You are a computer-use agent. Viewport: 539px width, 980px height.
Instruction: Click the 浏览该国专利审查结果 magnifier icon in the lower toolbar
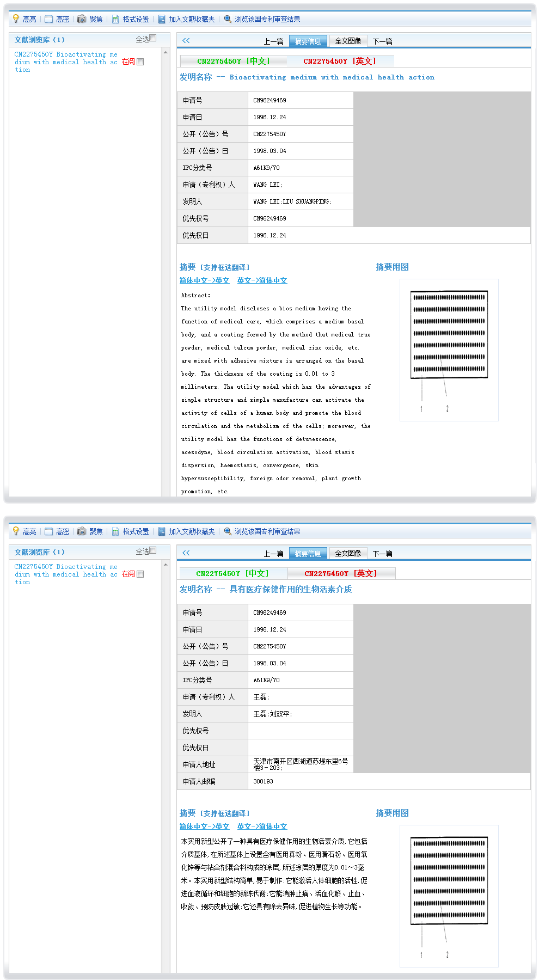(x=228, y=531)
